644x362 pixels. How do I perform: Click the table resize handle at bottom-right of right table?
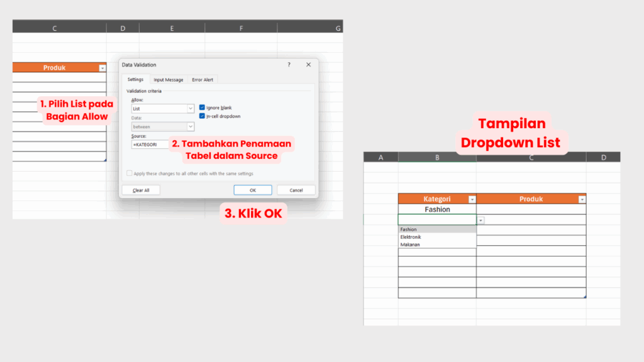point(584,296)
